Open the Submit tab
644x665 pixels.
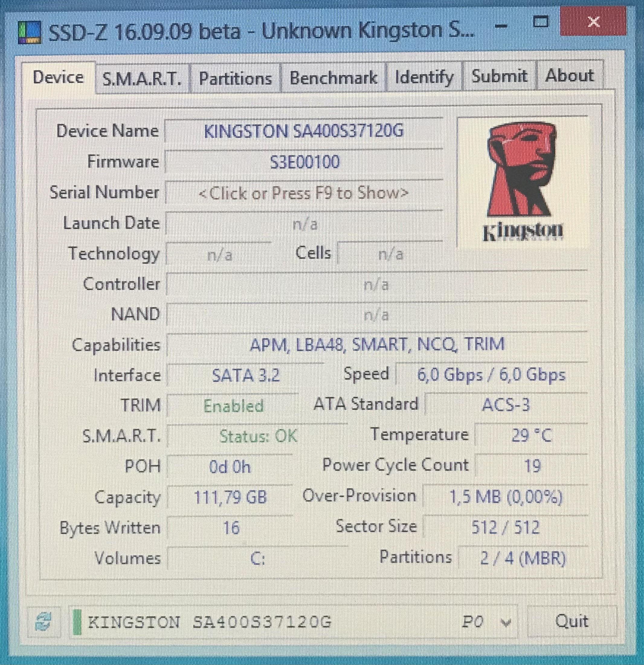[500, 76]
